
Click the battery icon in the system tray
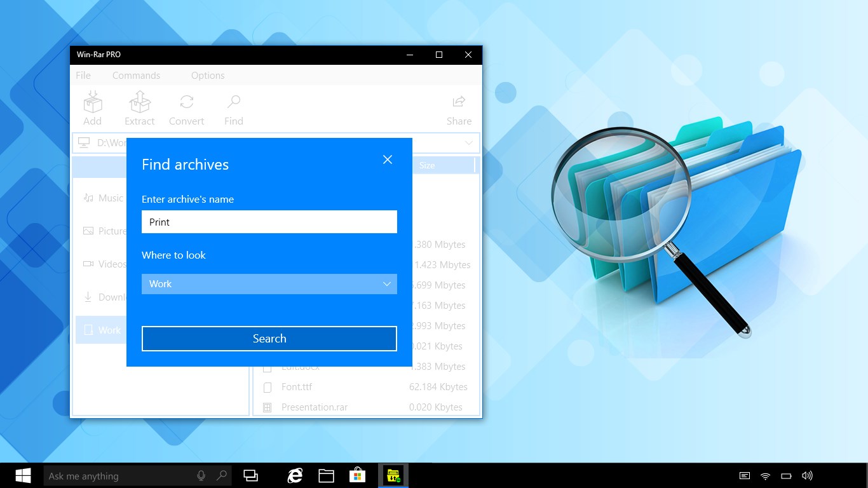(x=786, y=476)
